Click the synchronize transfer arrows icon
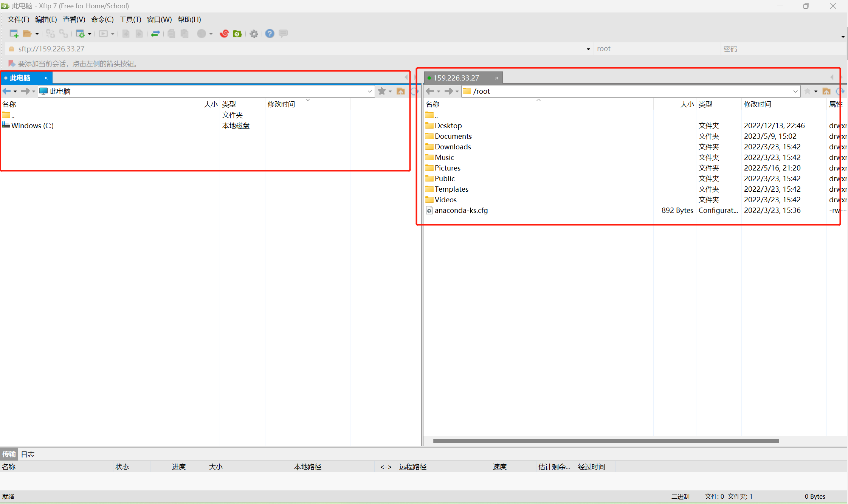Screen dimensions: 848x504 pyautogui.click(x=155, y=34)
